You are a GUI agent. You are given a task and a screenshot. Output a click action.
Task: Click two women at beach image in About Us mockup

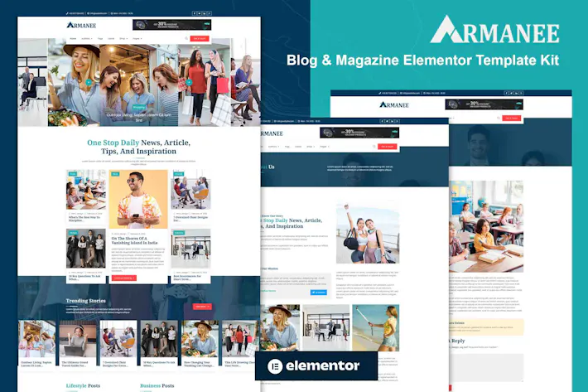pyautogui.click(x=368, y=234)
